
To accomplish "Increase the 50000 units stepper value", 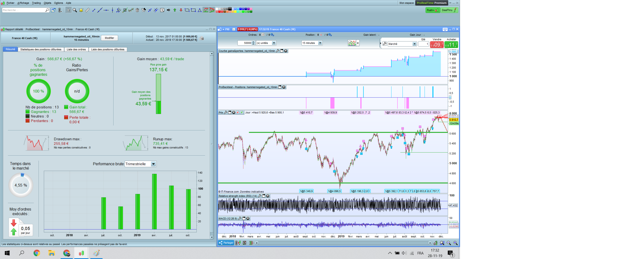I will point(254,42).
